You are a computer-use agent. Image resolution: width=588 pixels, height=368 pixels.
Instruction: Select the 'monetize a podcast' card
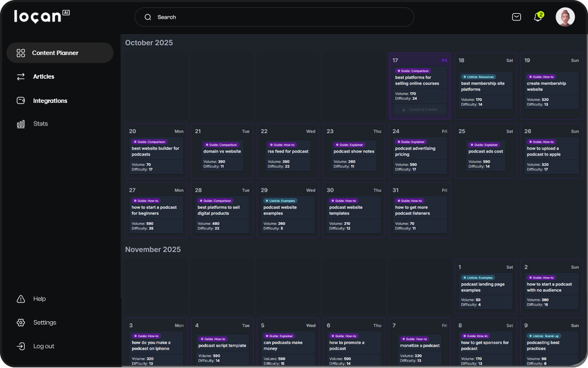pos(420,349)
